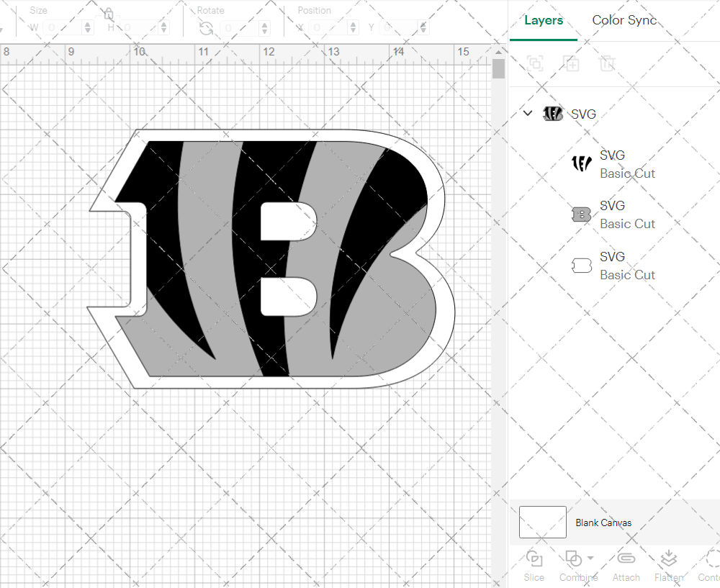Open the Combine dropdown arrow

(x=590, y=558)
